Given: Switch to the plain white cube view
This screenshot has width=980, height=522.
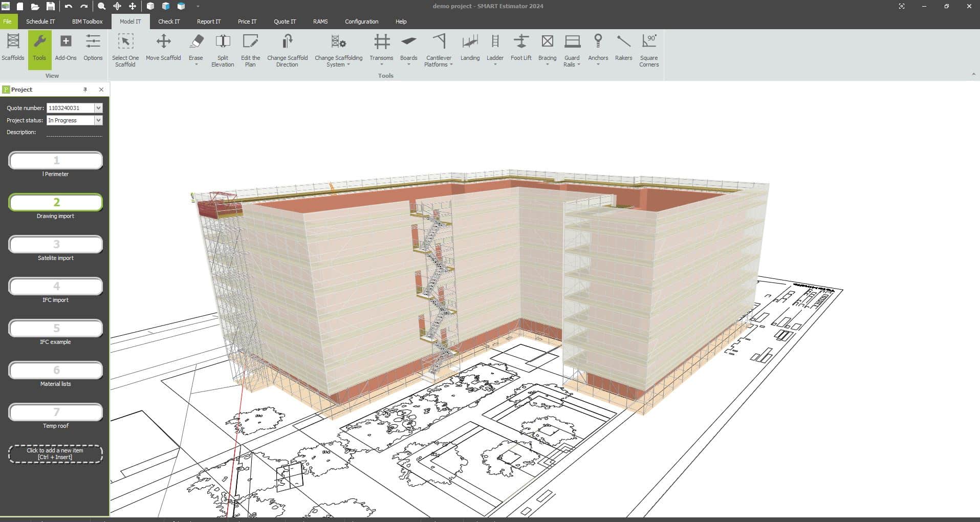Looking at the screenshot, I should (150, 6).
